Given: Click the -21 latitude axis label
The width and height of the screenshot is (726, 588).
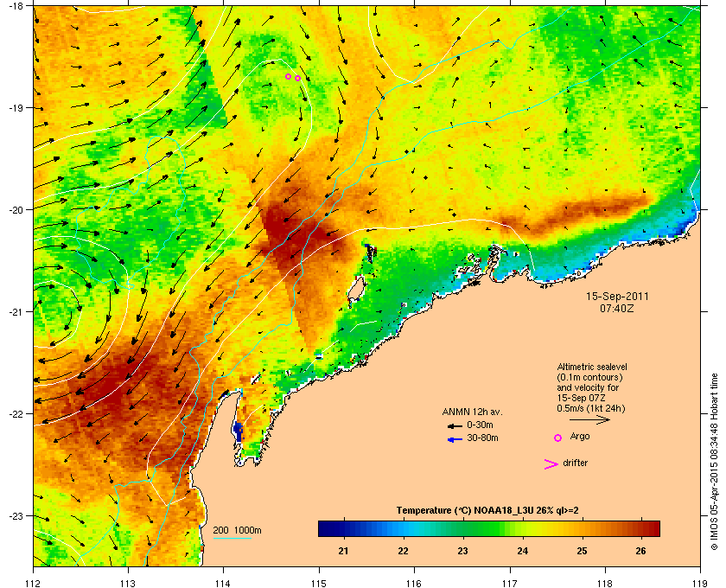Looking at the screenshot, I should [x=16, y=312].
